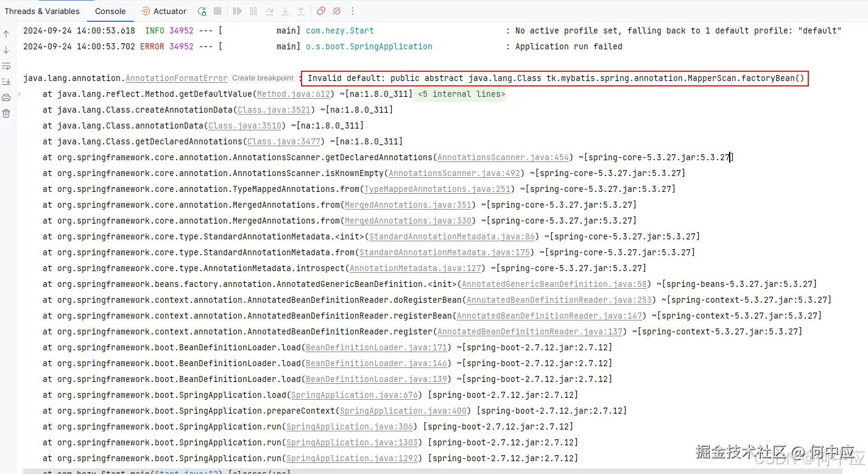868x474 pixels.
Task: Open the Class.java:3510 link
Action: 245,126
